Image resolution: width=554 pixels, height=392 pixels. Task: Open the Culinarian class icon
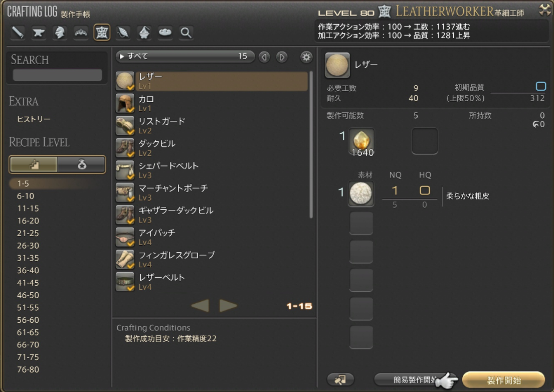tap(165, 33)
